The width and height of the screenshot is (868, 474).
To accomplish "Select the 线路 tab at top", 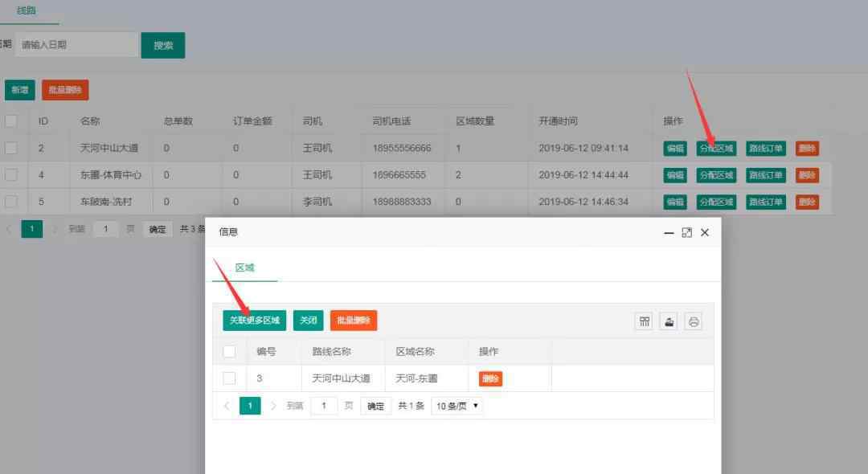I will coord(26,10).
